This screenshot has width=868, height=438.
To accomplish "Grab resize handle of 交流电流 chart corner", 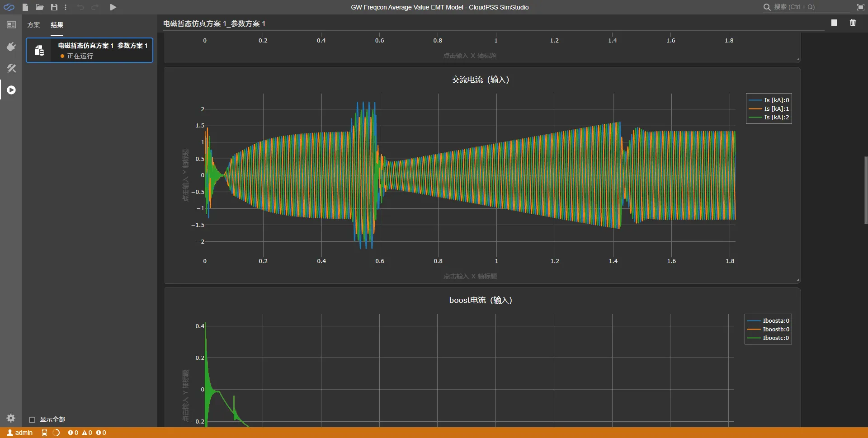I will 798,280.
